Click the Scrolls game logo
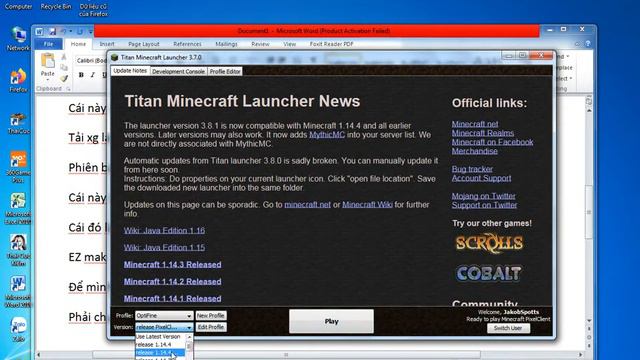This screenshot has height=360, width=640. [489, 243]
